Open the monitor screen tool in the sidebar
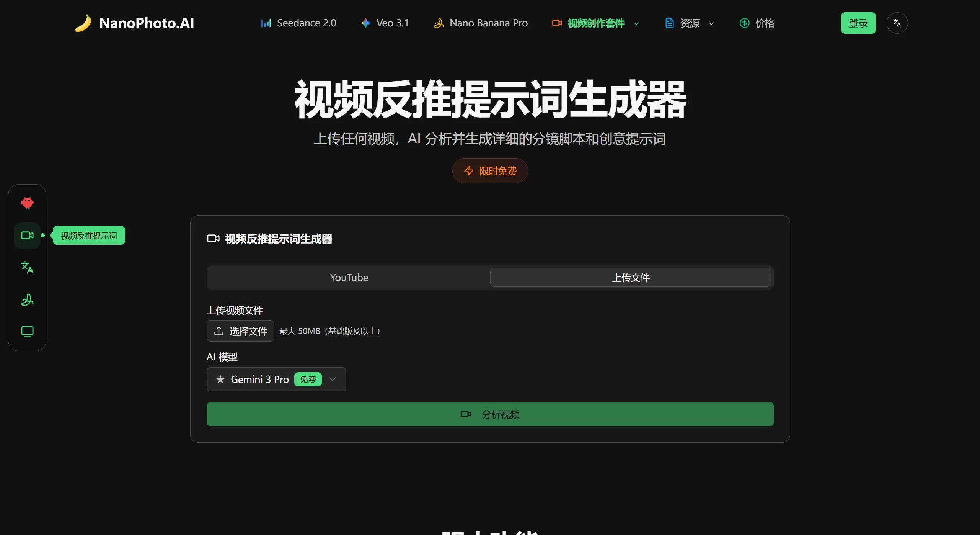The height and width of the screenshot is (535, 980). pos(27,332)
